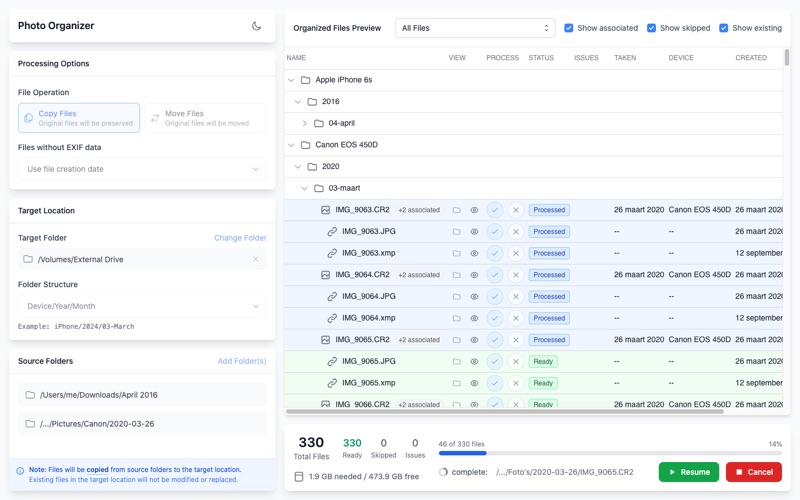The height and width of the screenshot is (500, 800).
Task: Click the file progress bar
Action: coord(610,453)
